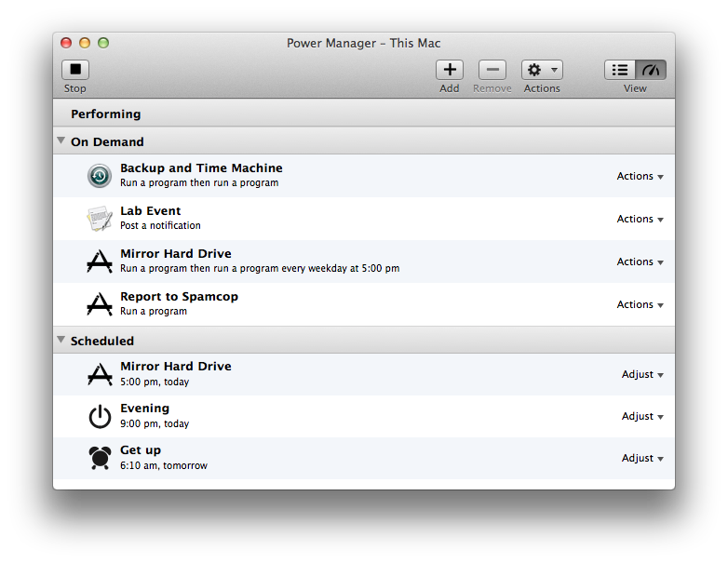
Task: Select the Evening event title
Action: coord(145,409)
